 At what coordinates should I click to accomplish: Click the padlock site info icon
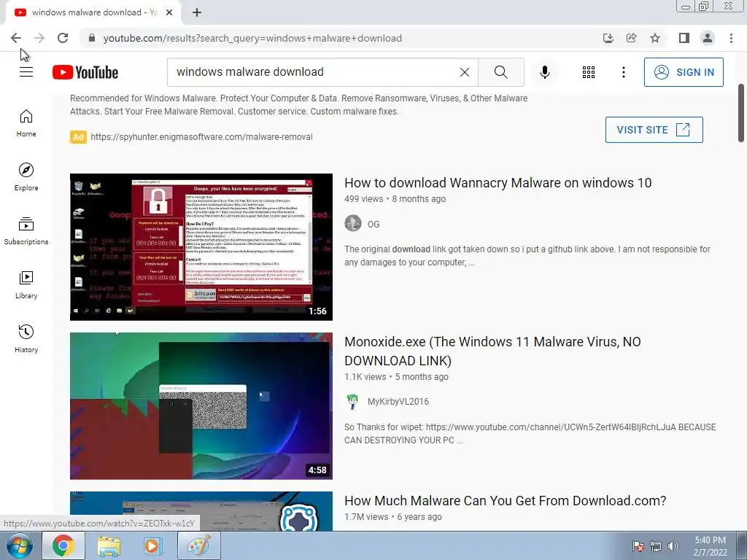92,38
